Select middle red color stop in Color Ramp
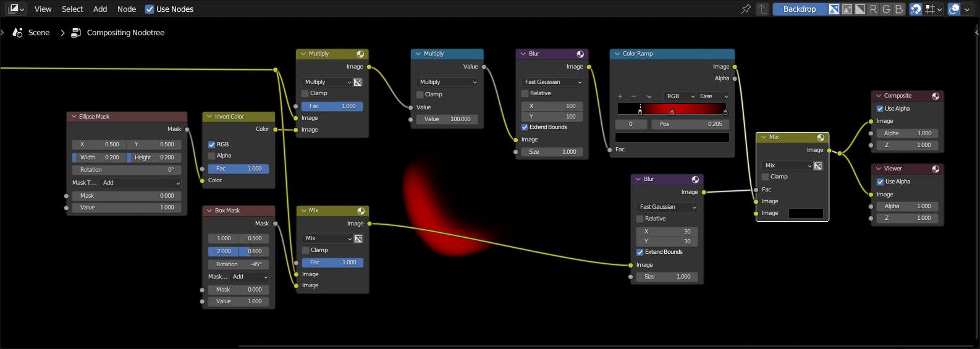The height and width of the screenshot is (349, 980). [x=672, y=112]
